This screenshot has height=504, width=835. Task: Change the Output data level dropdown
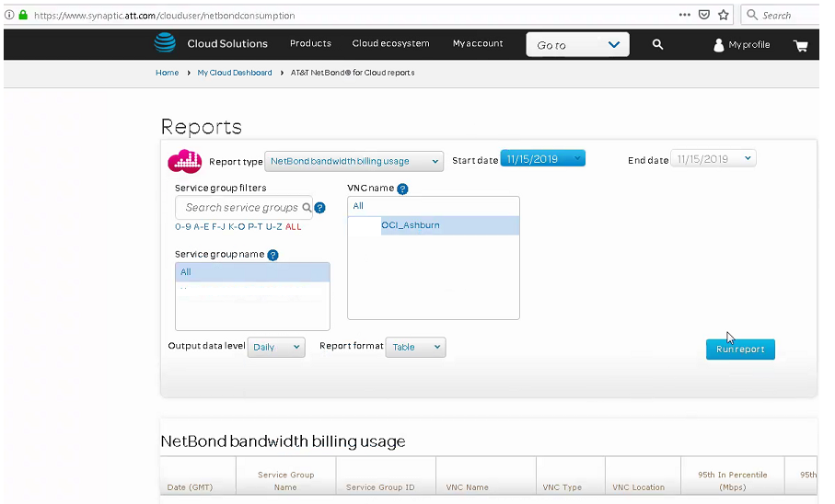(x=275, y=347)
